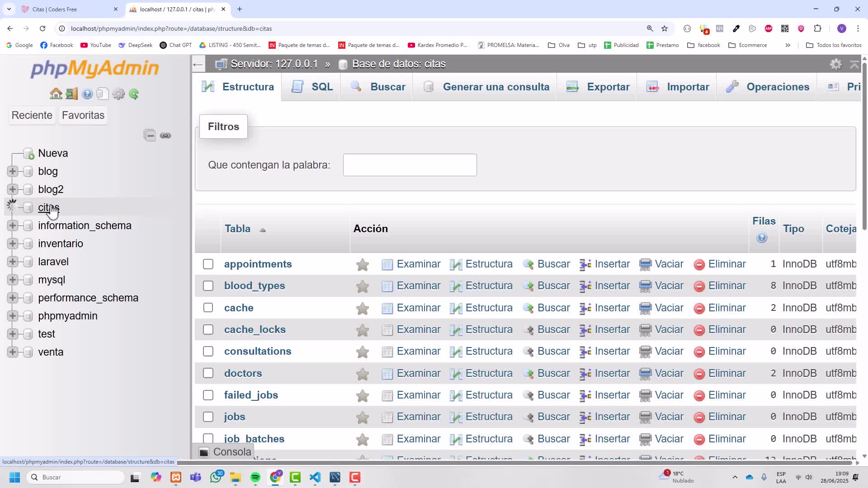Check the failed_jobs table checkbox

pos(208,395)
